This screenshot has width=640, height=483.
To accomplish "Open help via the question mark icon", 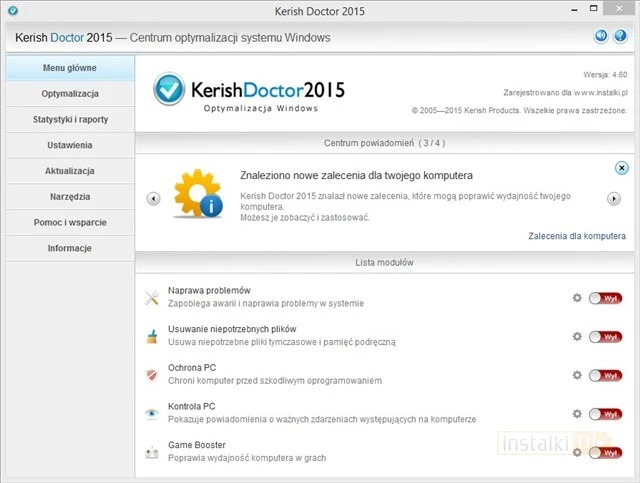I will coord(620,37).
